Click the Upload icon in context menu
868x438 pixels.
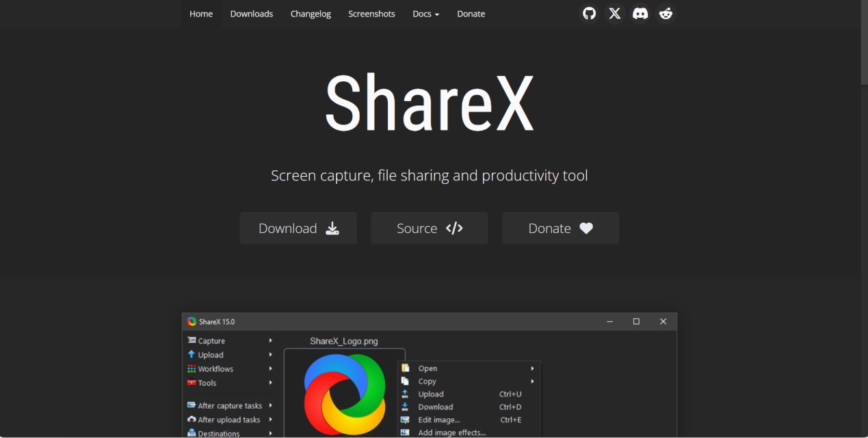[405, 394]
